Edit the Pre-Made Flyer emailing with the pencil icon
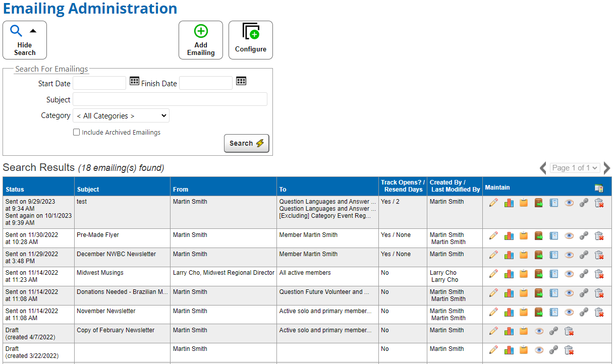 click(x=493, y=235)
